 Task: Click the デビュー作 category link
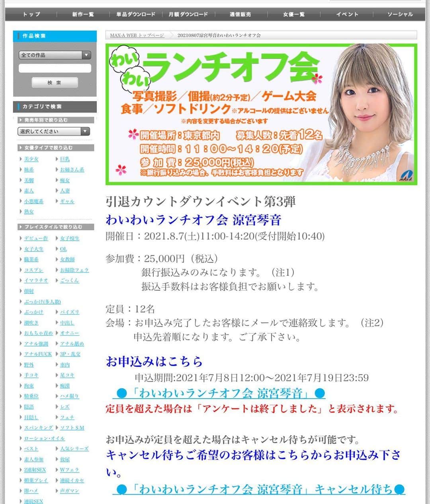(36, 238)
